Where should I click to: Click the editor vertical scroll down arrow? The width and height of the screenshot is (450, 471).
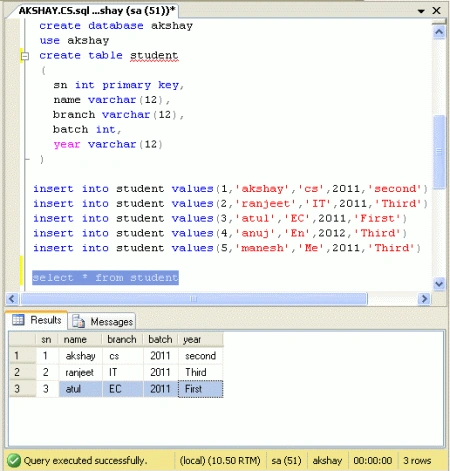pos(439,284)
